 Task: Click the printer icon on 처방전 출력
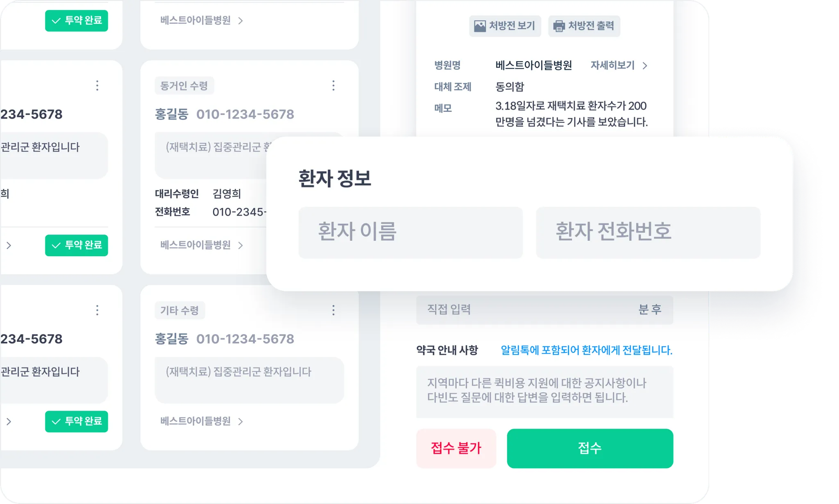[x=559, y=26]
